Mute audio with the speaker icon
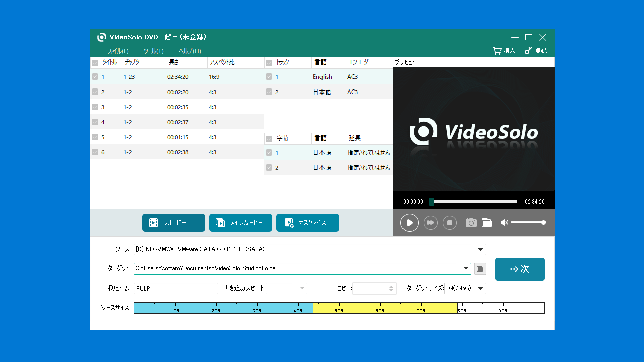644x362 pixels. pyautogui.click(x=504, y=222)
